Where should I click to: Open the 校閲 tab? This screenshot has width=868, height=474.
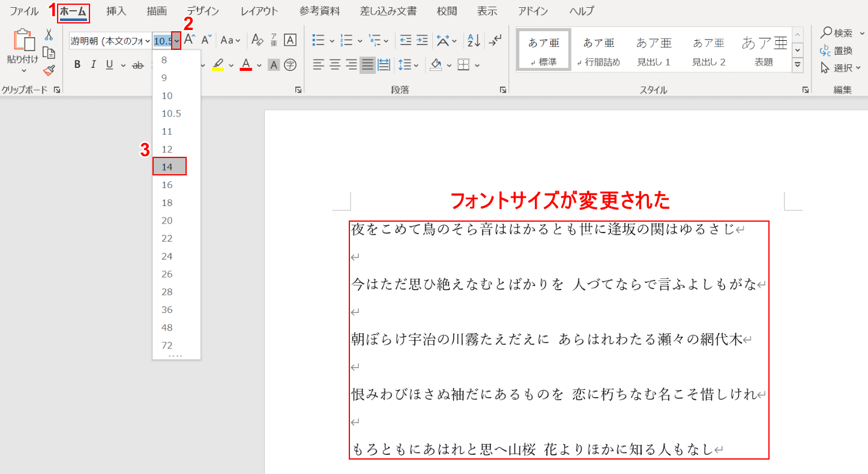pos(446,11)
